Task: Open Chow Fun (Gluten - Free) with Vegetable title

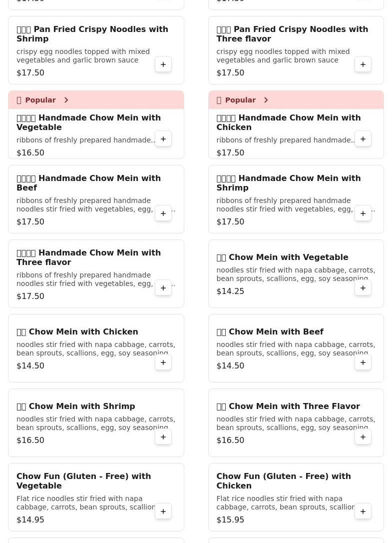Action: point(83,480)
